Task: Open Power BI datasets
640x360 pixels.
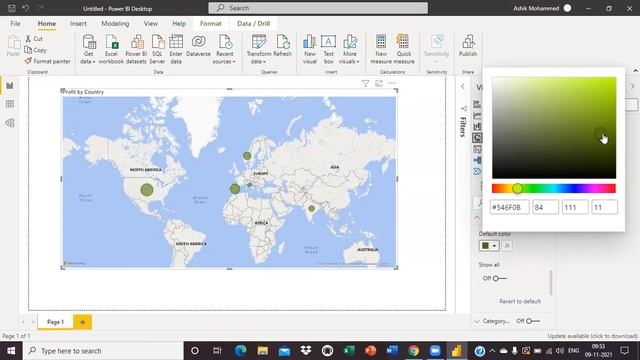Action: (136, 49)
